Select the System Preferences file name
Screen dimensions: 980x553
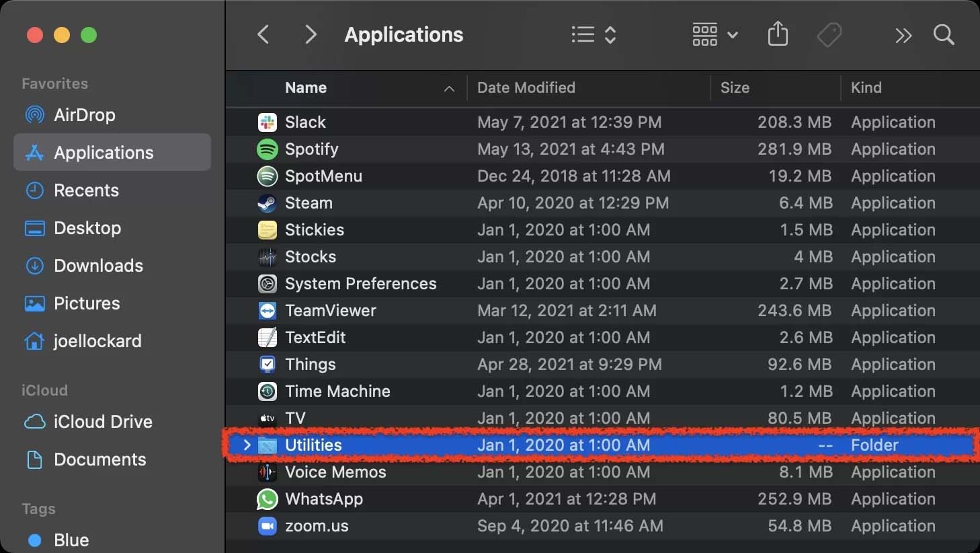(361, 284)
